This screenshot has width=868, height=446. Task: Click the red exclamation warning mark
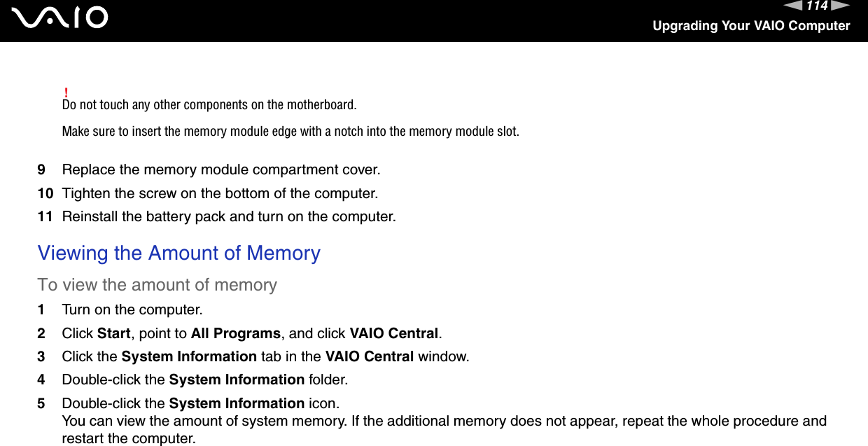[65, 93]
